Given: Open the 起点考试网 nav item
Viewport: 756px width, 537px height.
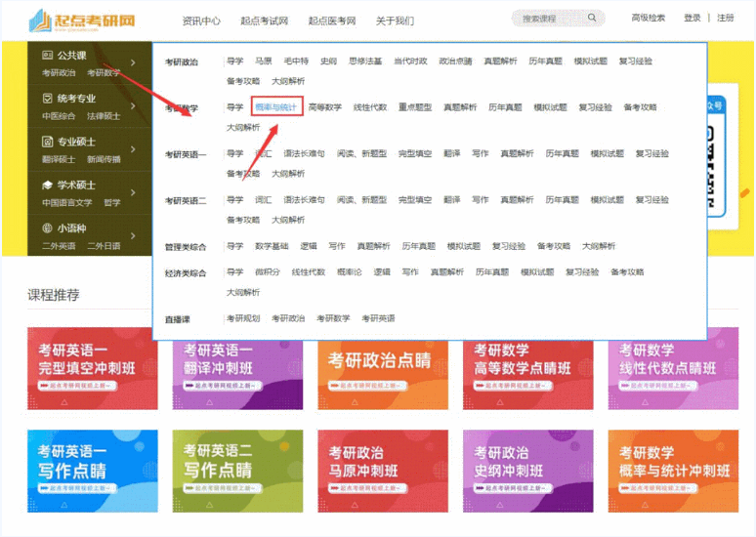Looking at the screenshot, I should pos(265,21).
